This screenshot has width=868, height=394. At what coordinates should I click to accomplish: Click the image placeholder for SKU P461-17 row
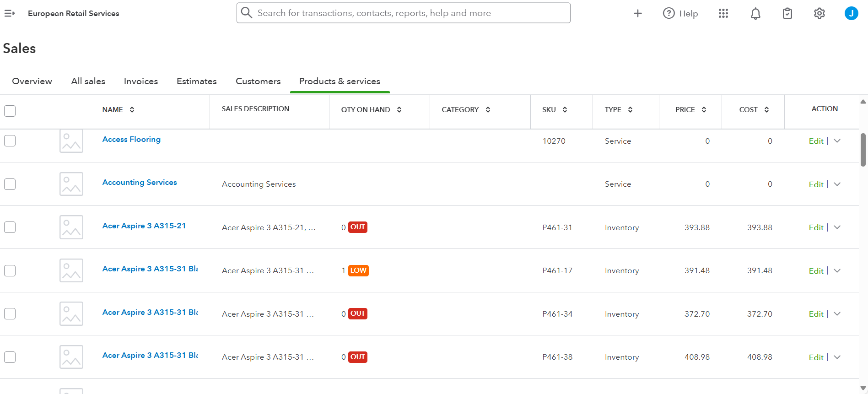71,270
